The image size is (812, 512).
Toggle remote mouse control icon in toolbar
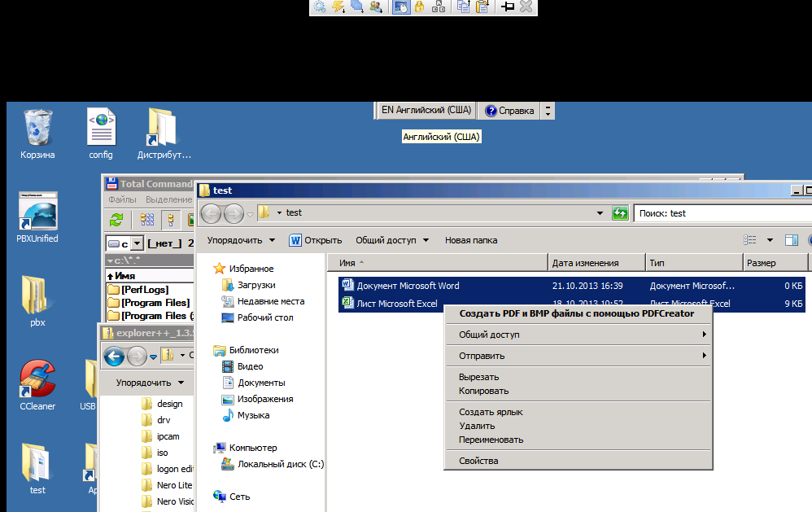point(401,7)
